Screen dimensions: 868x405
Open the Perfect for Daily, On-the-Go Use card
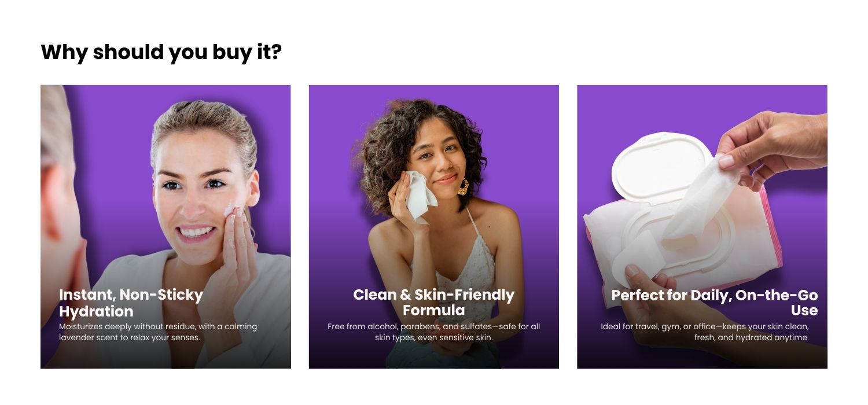[702, 227]
